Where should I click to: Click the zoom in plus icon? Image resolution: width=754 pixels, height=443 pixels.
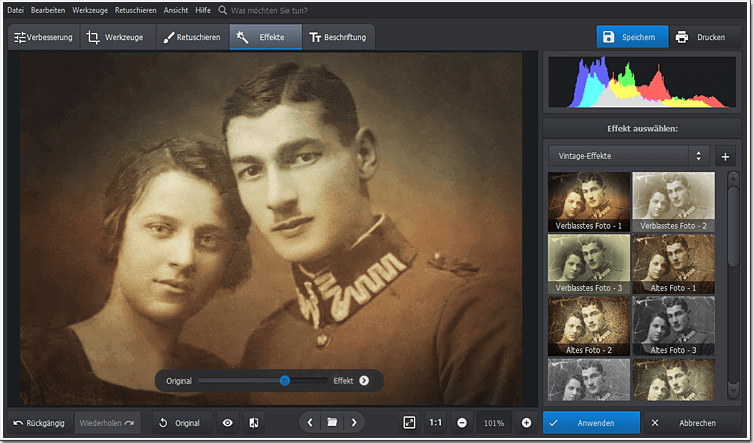click(527, 423)
